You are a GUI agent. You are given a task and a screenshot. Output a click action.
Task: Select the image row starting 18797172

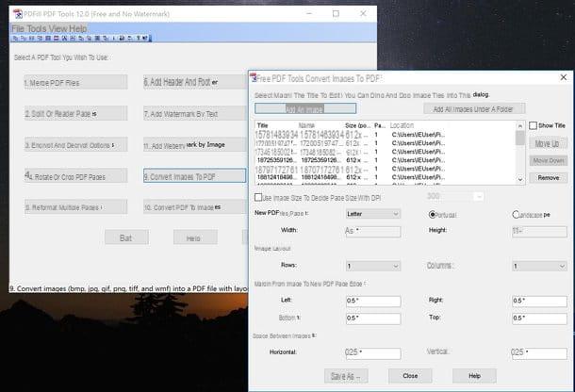pos(385,169)
